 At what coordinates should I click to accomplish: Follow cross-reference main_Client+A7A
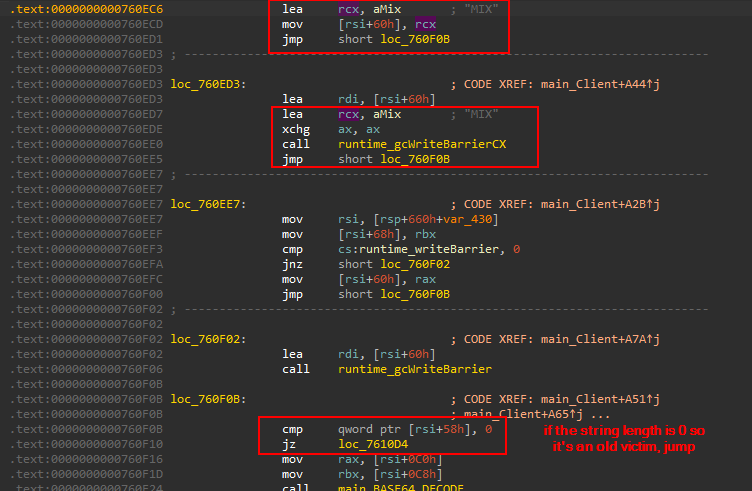pos(600,339)
